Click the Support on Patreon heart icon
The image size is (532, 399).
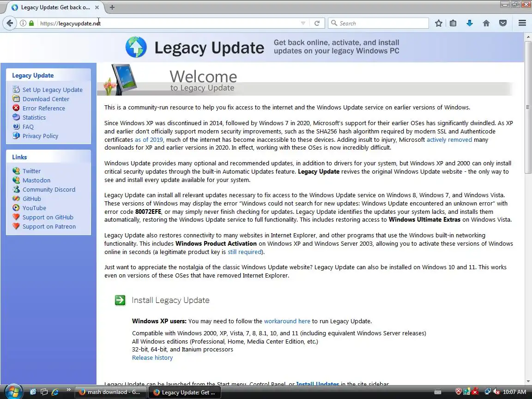pos(16,226)
